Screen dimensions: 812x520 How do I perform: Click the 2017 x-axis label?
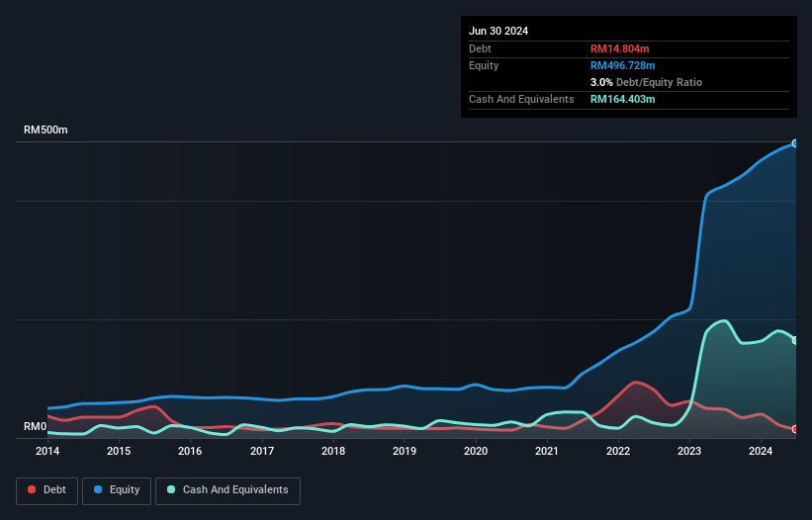[261, 451]
